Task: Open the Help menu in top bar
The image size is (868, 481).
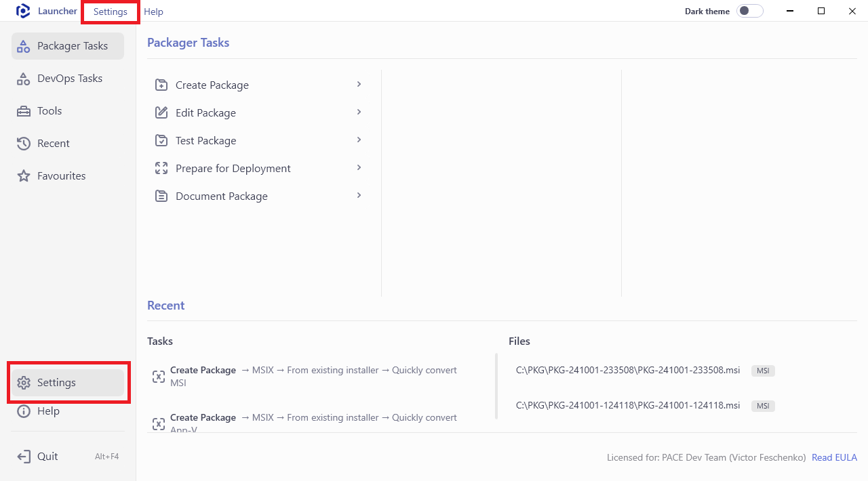Action: pyautogui.click(x=153, y=12)
